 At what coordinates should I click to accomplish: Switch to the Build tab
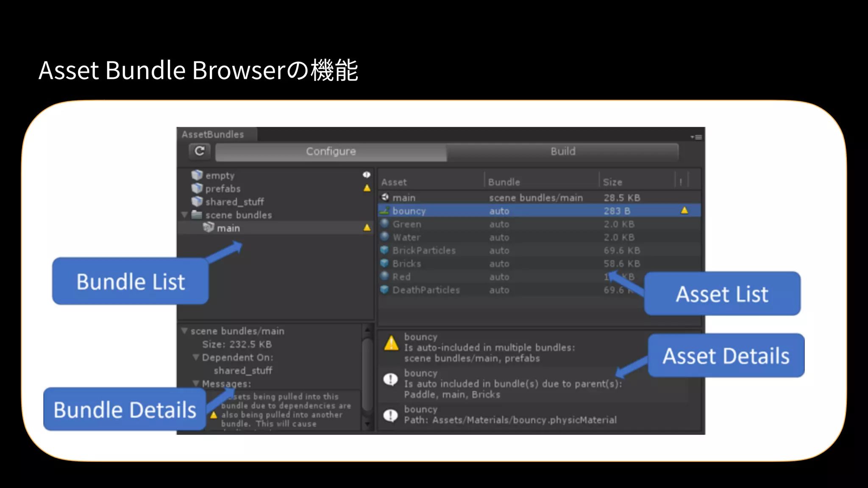(562, 151)
